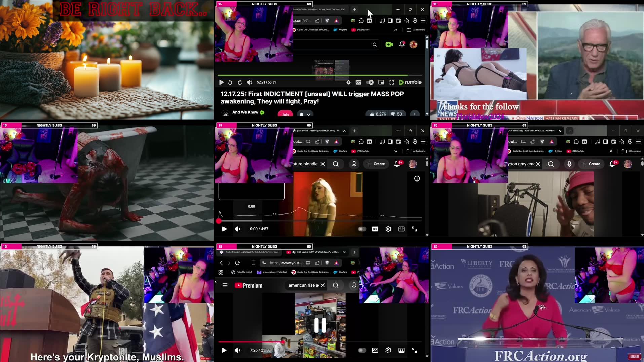Open settings gear in the Rumble player
644x362 pixels.
[348, 83]
